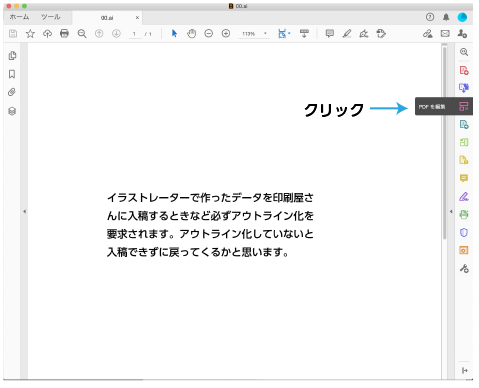Click the vertical document scrollbar
479x388 pixels.
445,143
